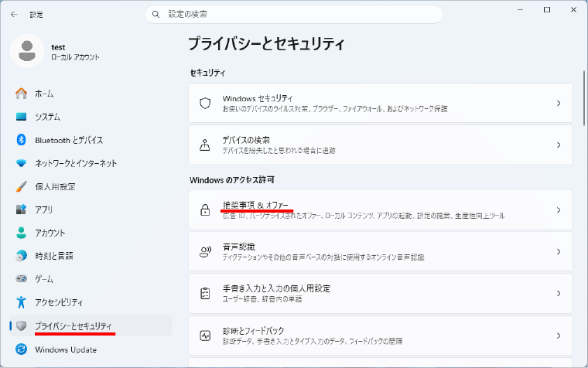
Task: Minimize the settings window
Action: click(x=520, y=10)
